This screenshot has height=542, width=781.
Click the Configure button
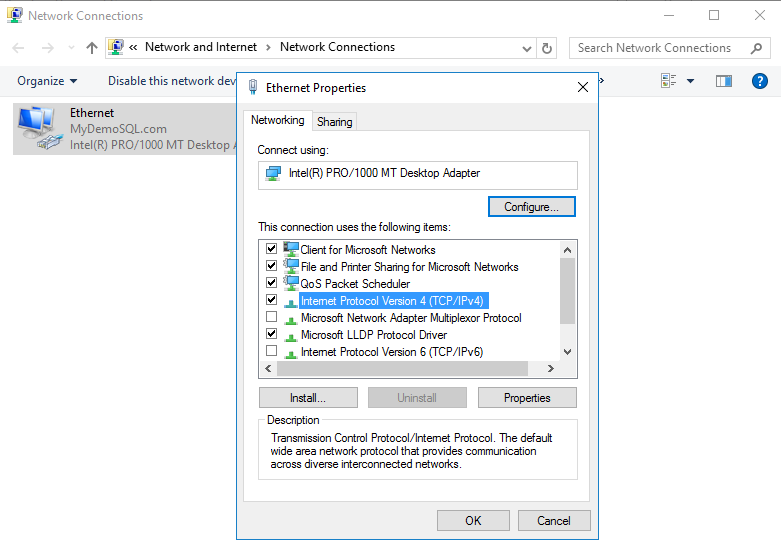click(x=531, y=207)
